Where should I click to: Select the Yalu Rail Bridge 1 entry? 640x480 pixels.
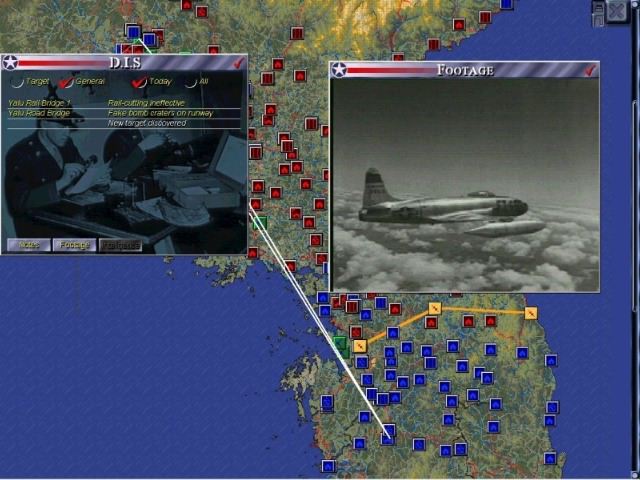[x=38, y=103]
